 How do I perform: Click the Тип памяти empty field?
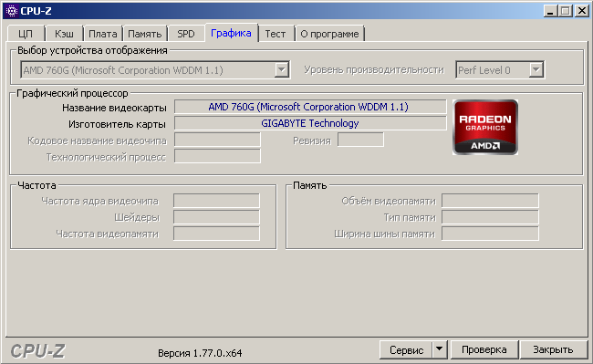[x=490, y=217]
